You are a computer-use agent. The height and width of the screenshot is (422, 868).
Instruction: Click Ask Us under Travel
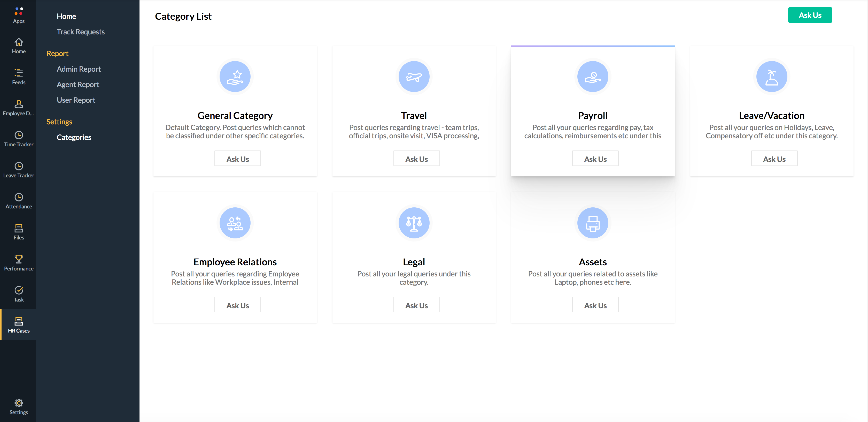click(416, 159)
